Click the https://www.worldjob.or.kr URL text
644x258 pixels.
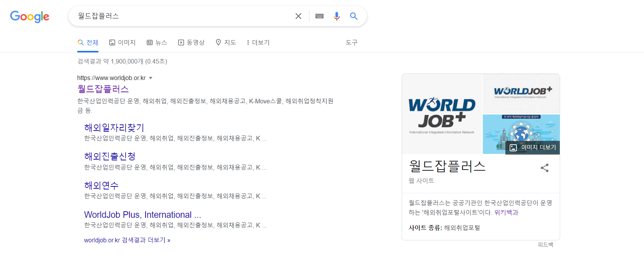tap(111, 78)
